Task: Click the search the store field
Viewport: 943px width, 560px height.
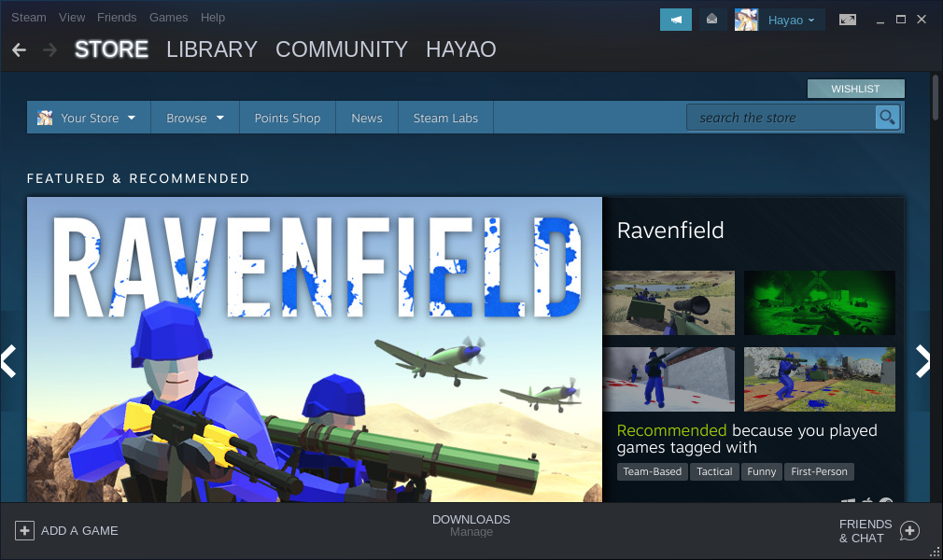Action: [x=782, y=118]
